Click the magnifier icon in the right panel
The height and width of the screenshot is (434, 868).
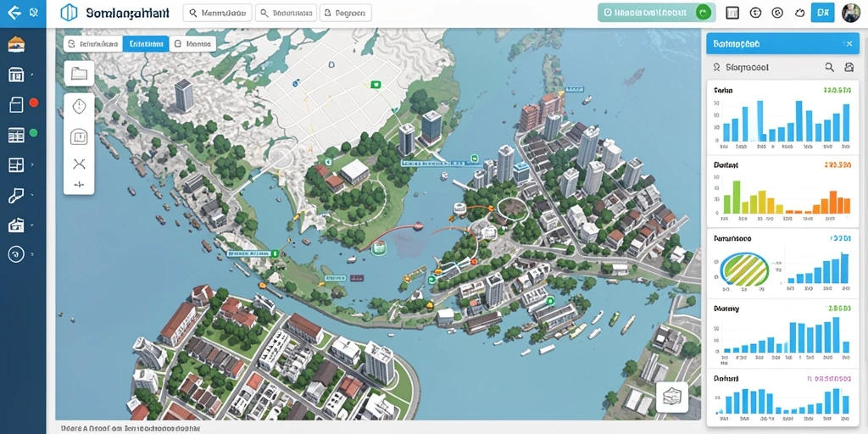tap(829, 67)
